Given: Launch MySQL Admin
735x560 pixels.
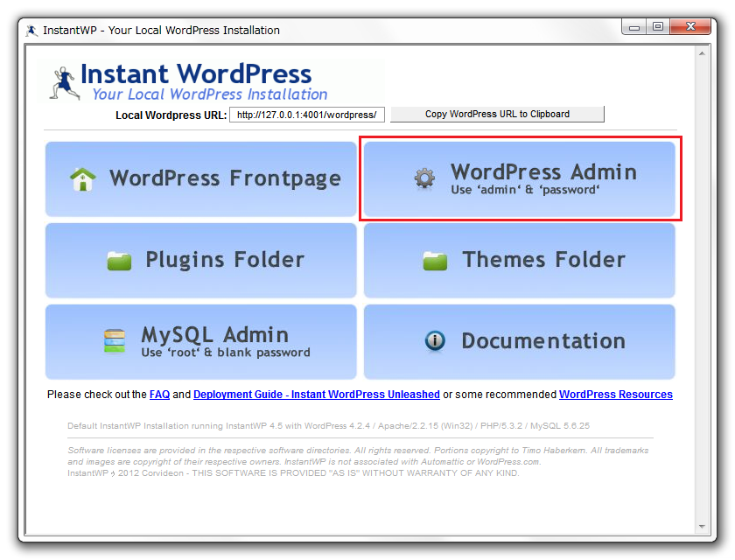Looking at the screenshot, I should point(201,341).
